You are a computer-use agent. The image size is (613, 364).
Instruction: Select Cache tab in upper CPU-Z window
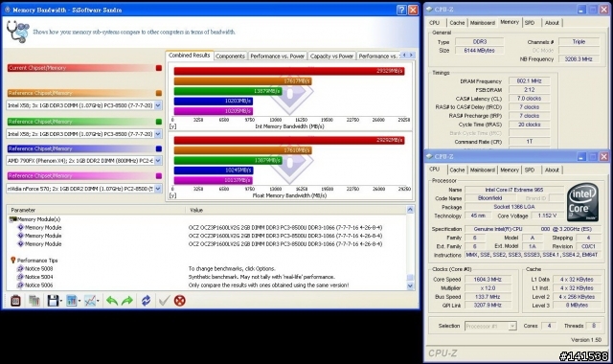[x=457, y=23]
